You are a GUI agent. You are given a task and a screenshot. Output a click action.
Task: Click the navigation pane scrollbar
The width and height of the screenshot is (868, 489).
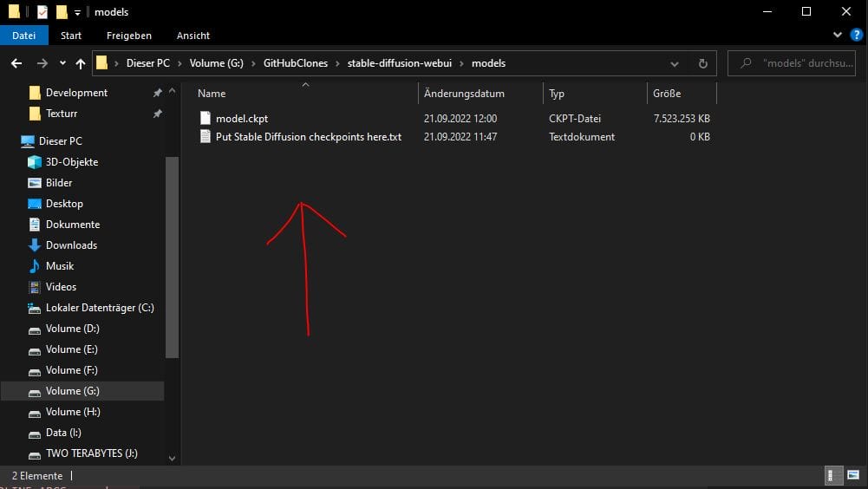click(172, 260)
